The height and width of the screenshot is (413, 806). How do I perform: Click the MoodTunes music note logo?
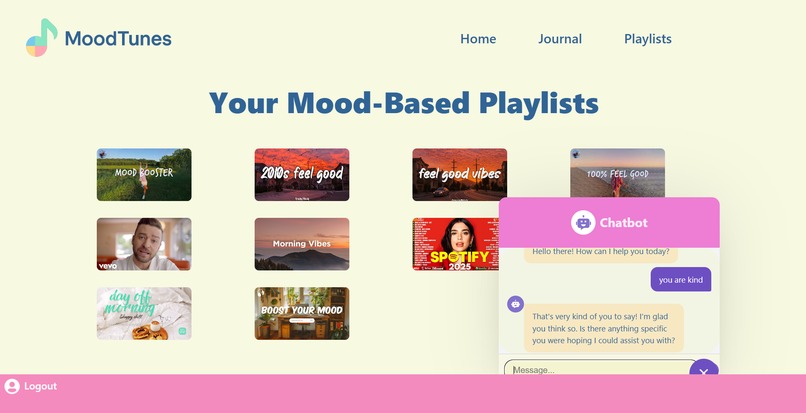click(x=41, y=38)
